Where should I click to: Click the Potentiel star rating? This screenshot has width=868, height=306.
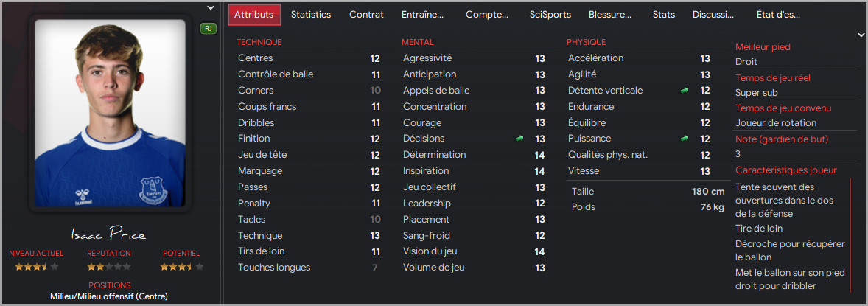tap(181, 267)
